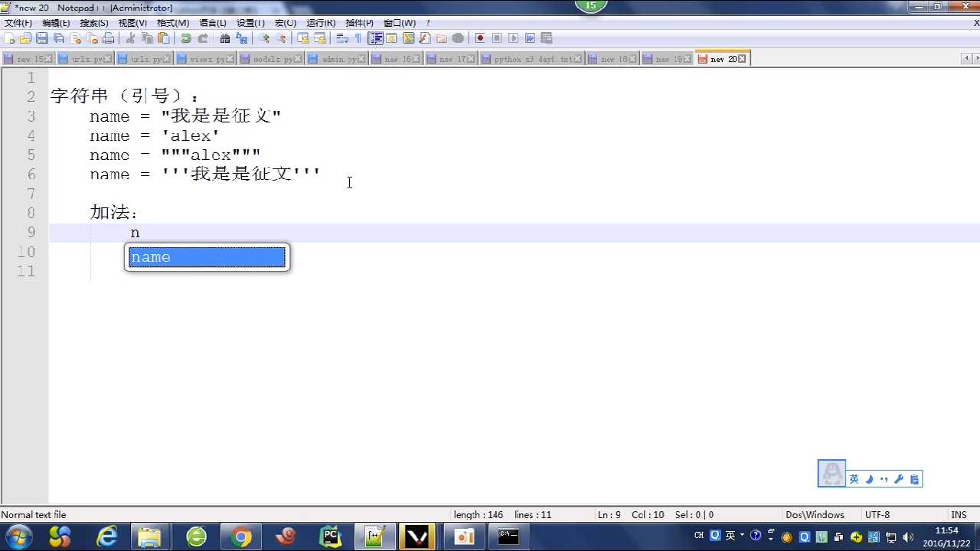Open the Windows Start button
Screen dimensions: 980x551
coord(18,537)
